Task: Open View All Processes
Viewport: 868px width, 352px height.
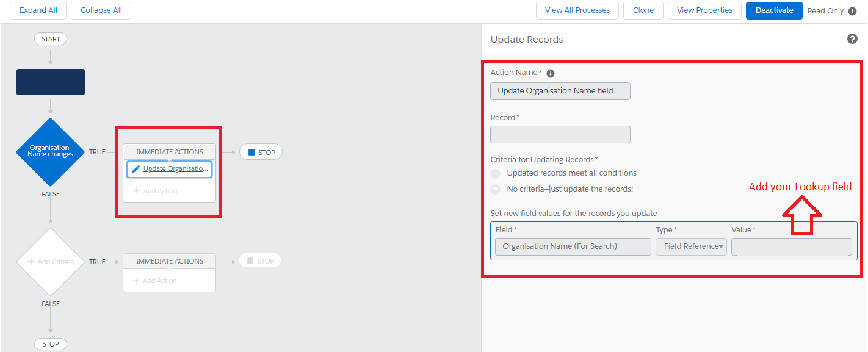Action: [x=577, y=10]
